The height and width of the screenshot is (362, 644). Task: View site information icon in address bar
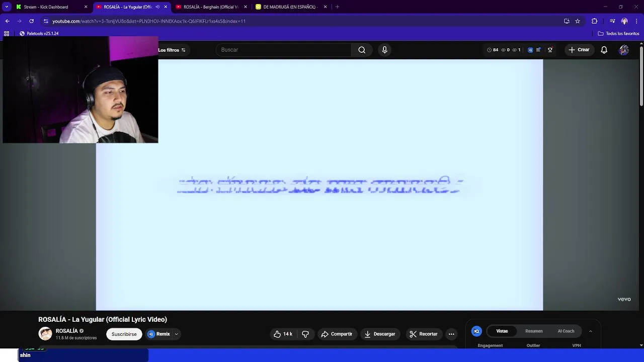[46, 21]
